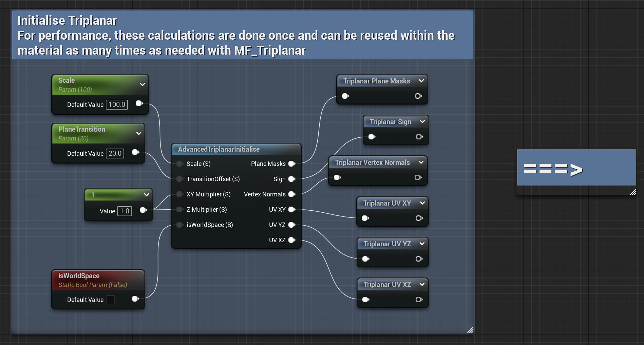Expand the Scale parameter node chevron
644x345 pixels.
(x=143, y=84)
